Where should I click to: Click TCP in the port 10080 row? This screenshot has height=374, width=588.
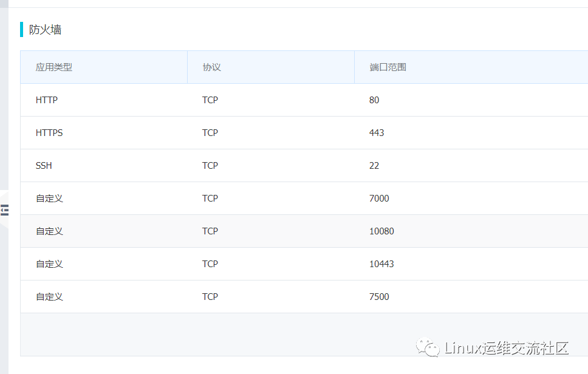[210, 231]
